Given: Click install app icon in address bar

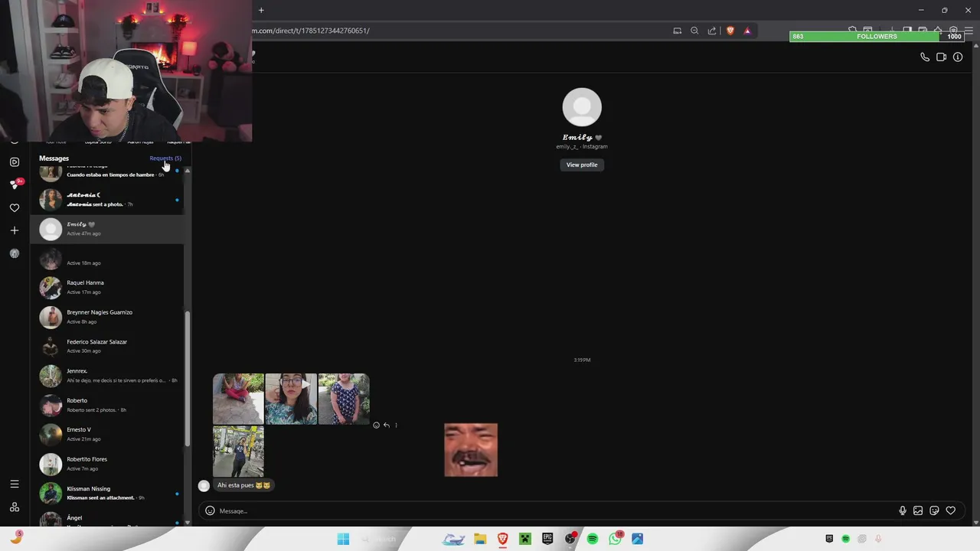Looking at the screenshot, I should coord(677,31).
